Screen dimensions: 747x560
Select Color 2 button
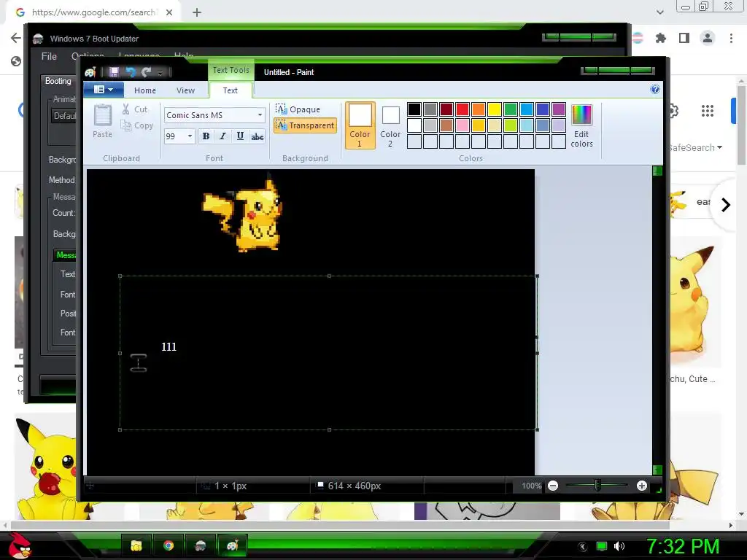390,125
